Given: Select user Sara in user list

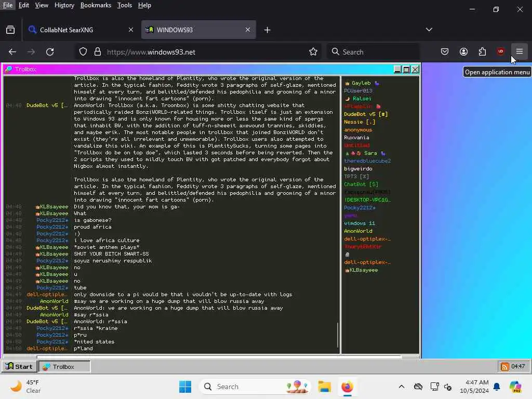Looking at the screenshot, I should 370,153.
